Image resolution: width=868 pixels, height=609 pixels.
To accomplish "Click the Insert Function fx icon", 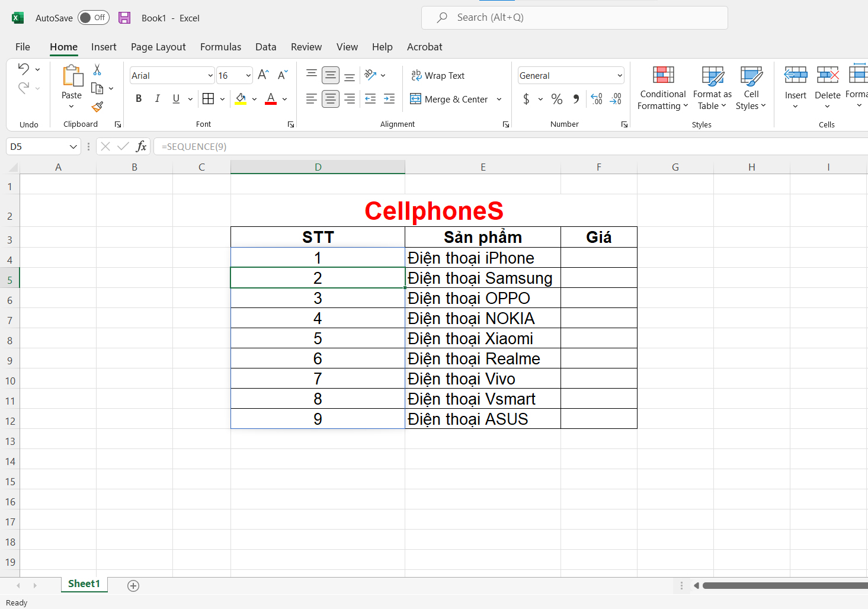I will point(141,146).
